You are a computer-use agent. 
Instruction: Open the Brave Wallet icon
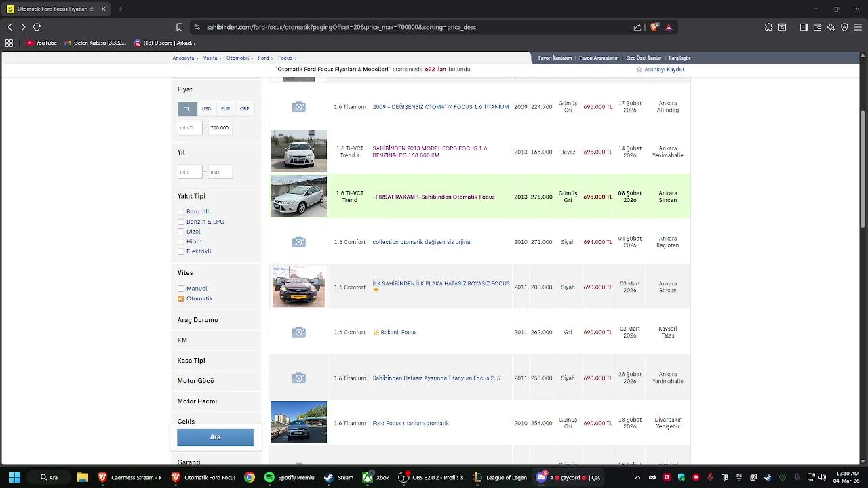[817, 27]
